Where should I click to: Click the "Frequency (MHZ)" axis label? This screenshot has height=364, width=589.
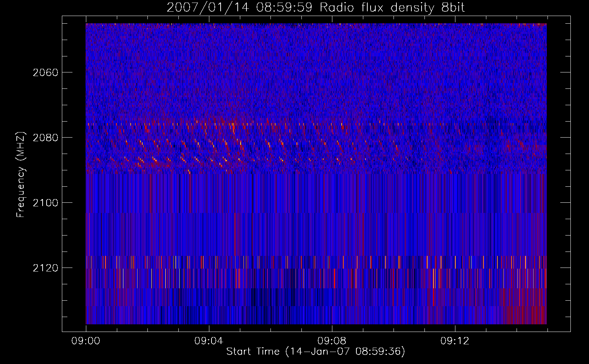click(x=21, y=175)
